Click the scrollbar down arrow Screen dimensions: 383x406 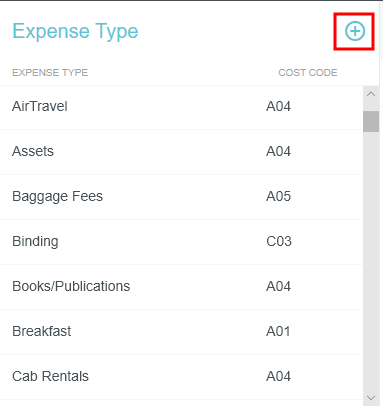(x=371, y=398)
